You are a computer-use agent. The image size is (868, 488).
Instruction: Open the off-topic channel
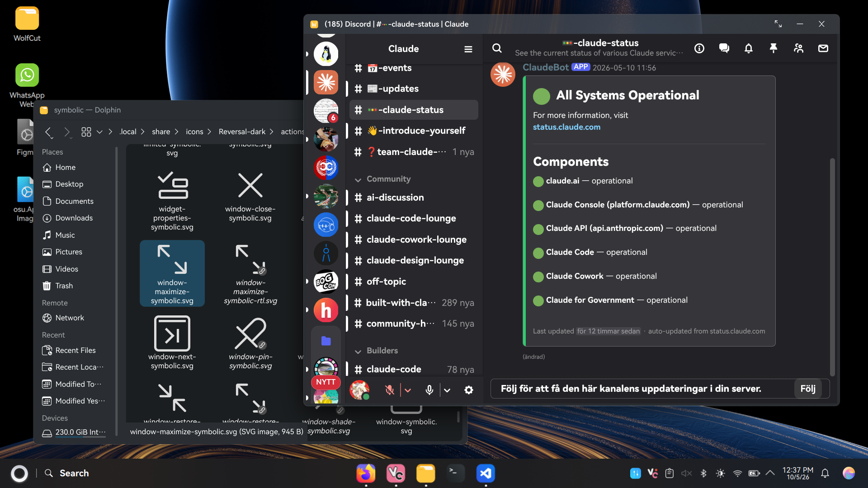coord(414,282)
